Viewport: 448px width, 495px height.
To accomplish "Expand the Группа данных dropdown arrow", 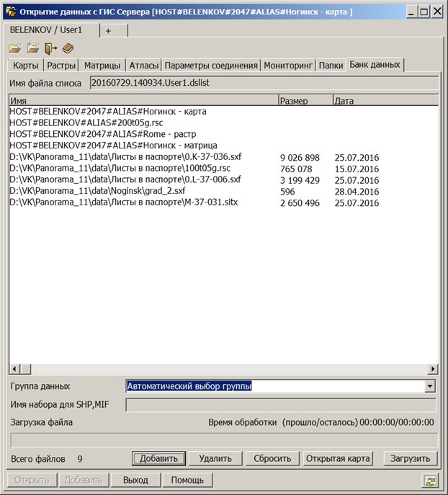I will coord(430,386).
